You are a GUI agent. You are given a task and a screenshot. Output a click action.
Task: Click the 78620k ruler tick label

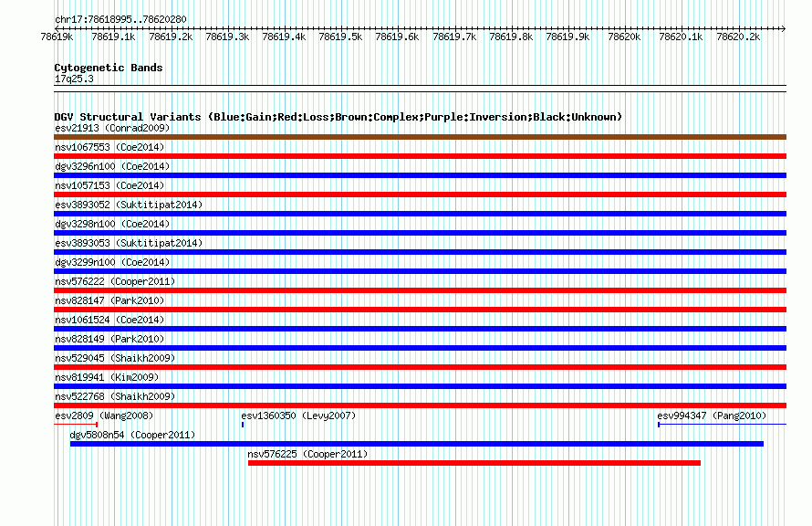pos(624,37)
